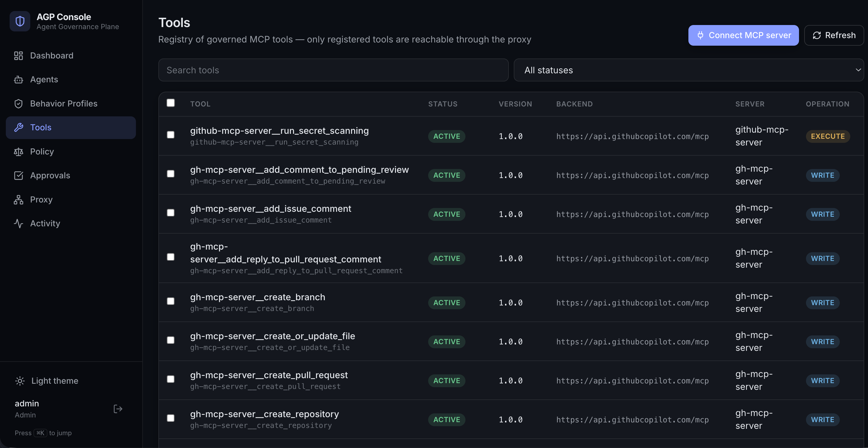
Task: Click the circular arrows Refresh icon
Action: 817,35
